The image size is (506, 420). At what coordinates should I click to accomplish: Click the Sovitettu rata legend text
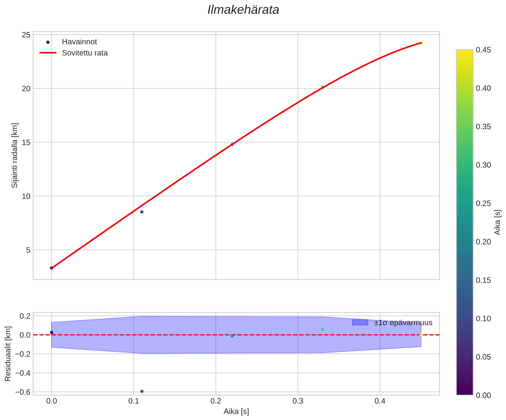click(x=85, y=53)
